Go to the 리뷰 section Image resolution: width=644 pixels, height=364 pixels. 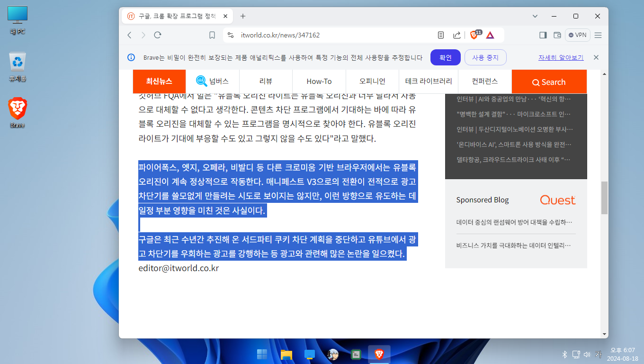coord(266,82)
